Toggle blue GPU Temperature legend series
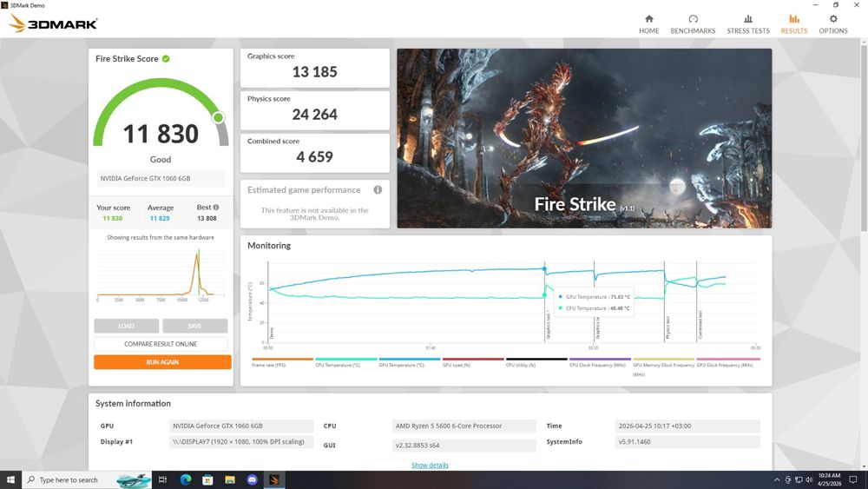Image resolution: width=868 pixels, height=489 pixels. coord(410,362)
